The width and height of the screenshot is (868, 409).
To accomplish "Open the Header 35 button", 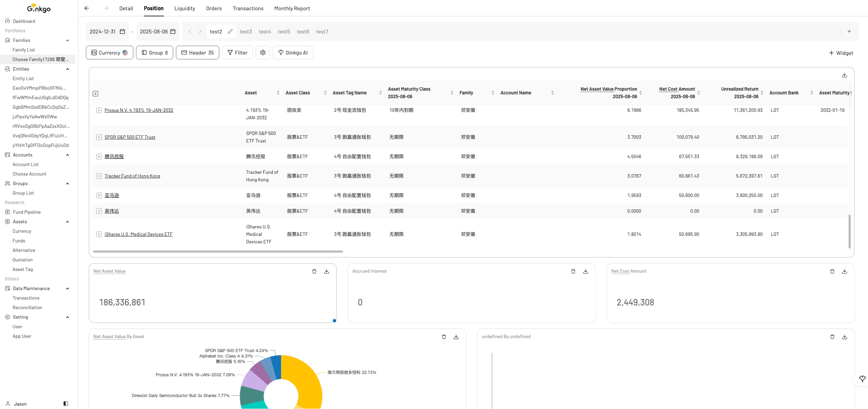I will click(198, 53).
